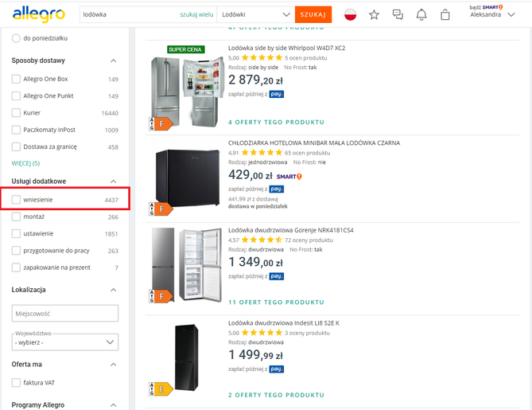Click the Allegro logo
The image size is (532, 410).
point(40,14)
